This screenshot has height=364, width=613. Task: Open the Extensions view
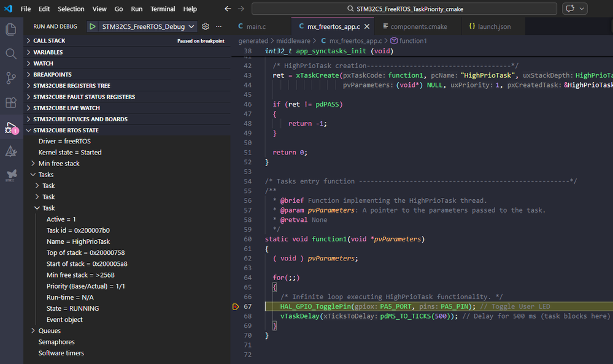coord(11,102)
